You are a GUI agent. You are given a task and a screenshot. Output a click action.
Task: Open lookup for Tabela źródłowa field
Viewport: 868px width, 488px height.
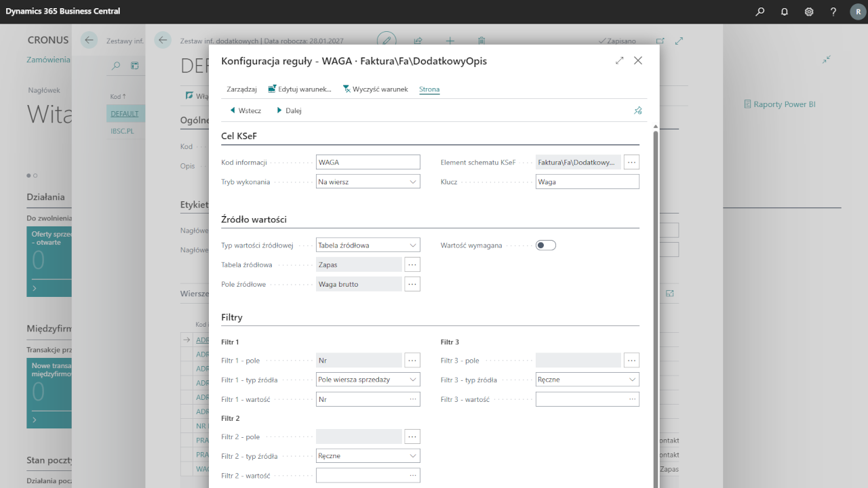click(x=412, y=264)
